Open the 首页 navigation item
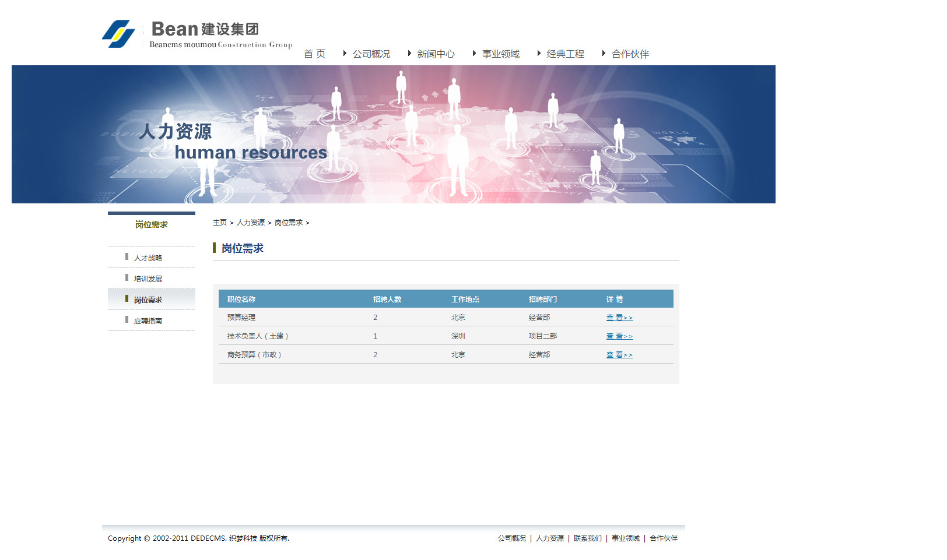The width and height of the screenshot is (947, 560). [314, 54]
